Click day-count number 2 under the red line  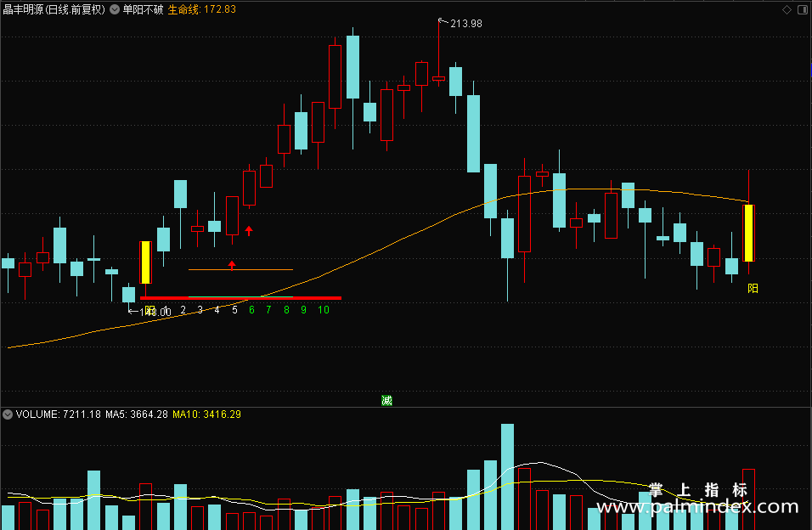(183, 310)
